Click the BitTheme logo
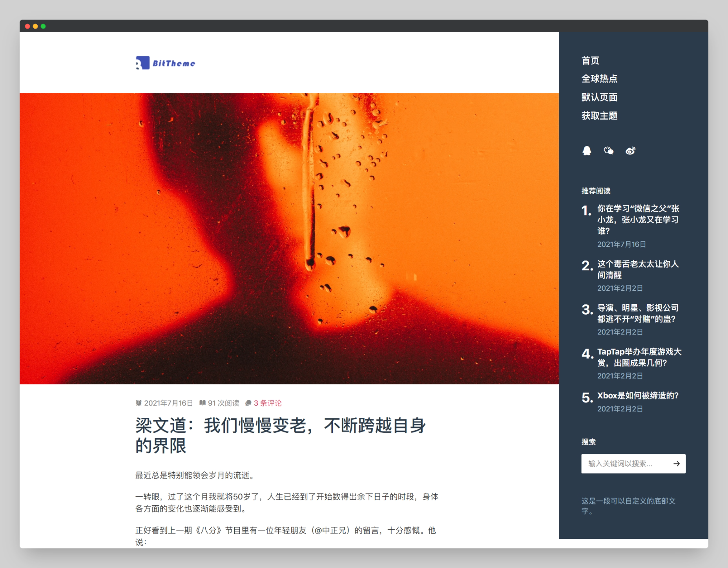The height and width of the screenshot is (568, 728). pyautogui.click(x=165, y=63)
